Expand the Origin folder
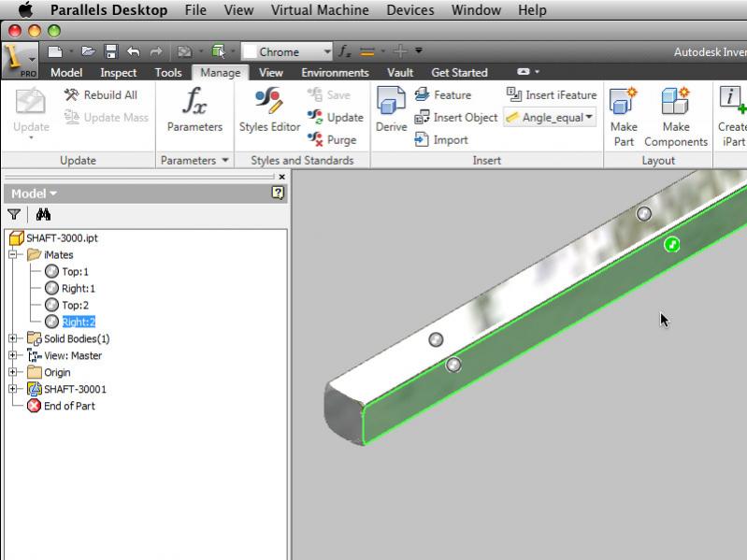Viewport: 747px width, 560px height. pyautogui.click(x=13, y=372)
